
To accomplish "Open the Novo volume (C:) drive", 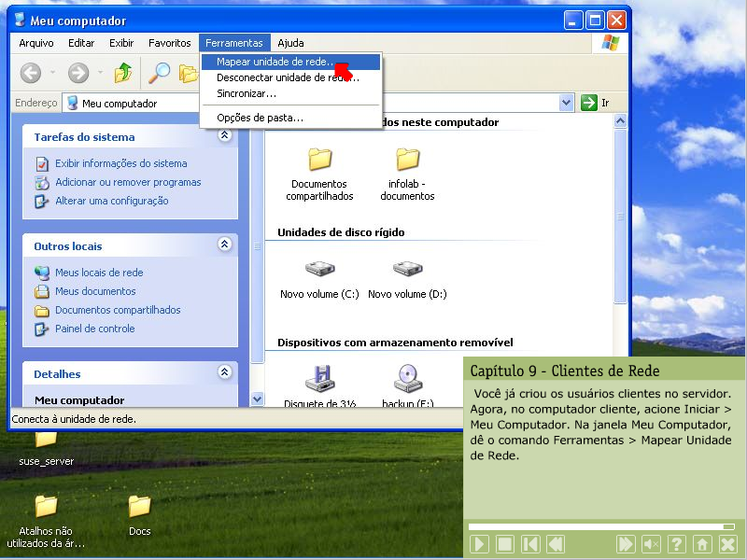I will click(319, 272).
